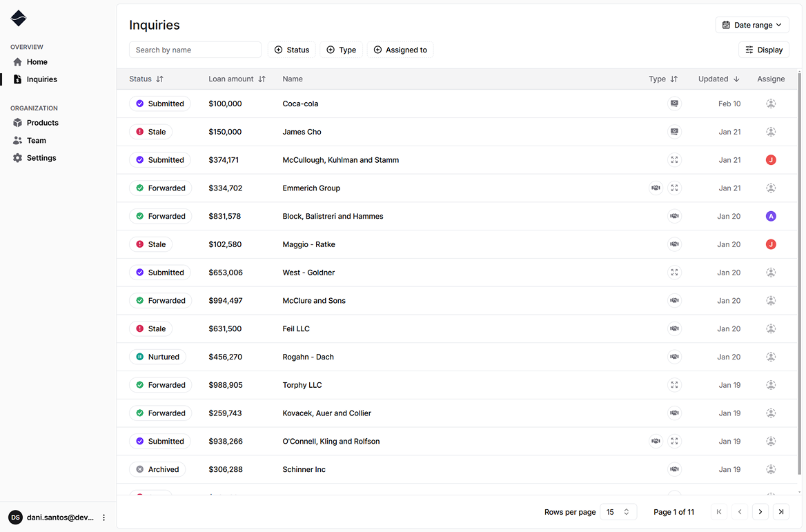Open the Team page in sidebar
Screen dimensions: 806x532
pos(36,140)
